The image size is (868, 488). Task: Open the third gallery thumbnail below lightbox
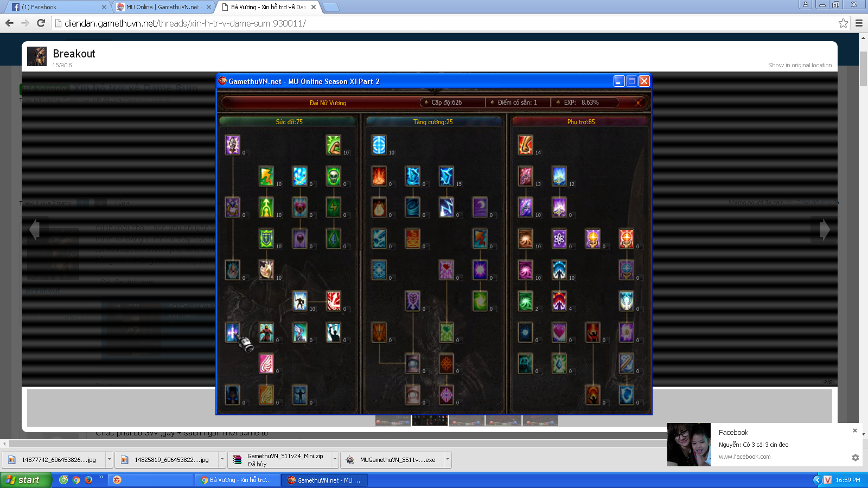467,421
